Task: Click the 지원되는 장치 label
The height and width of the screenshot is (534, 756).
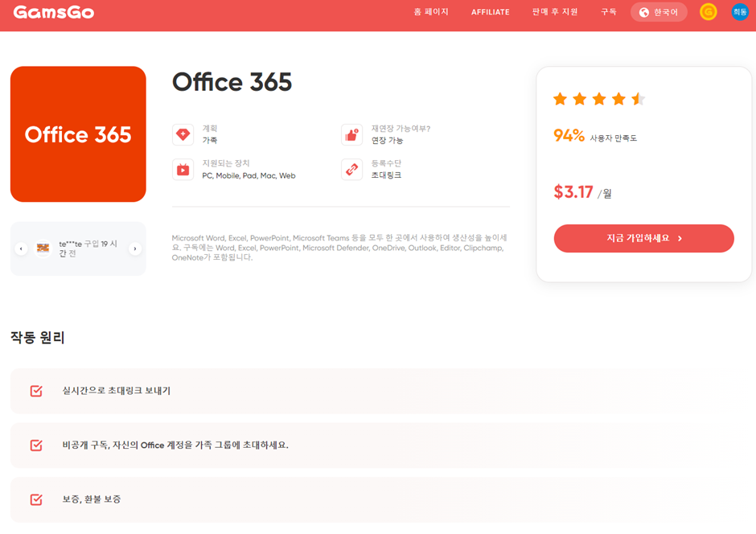Action: 226,163
